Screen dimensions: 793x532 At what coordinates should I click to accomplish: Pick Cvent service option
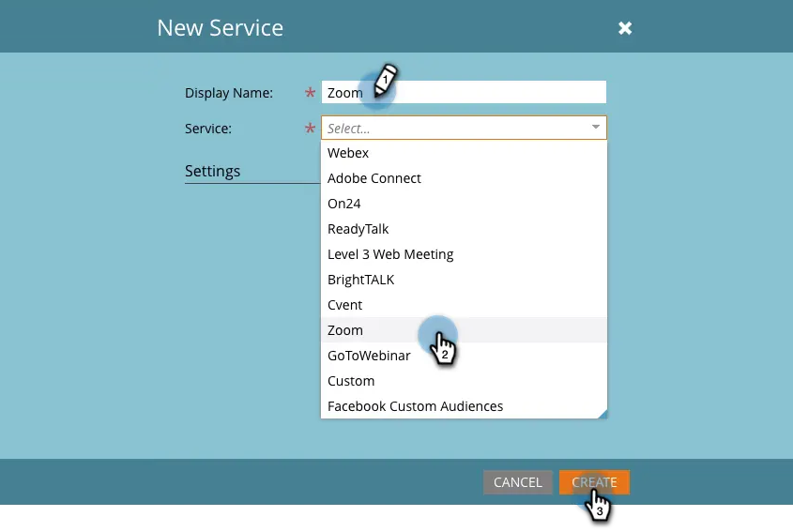[464, 304]
